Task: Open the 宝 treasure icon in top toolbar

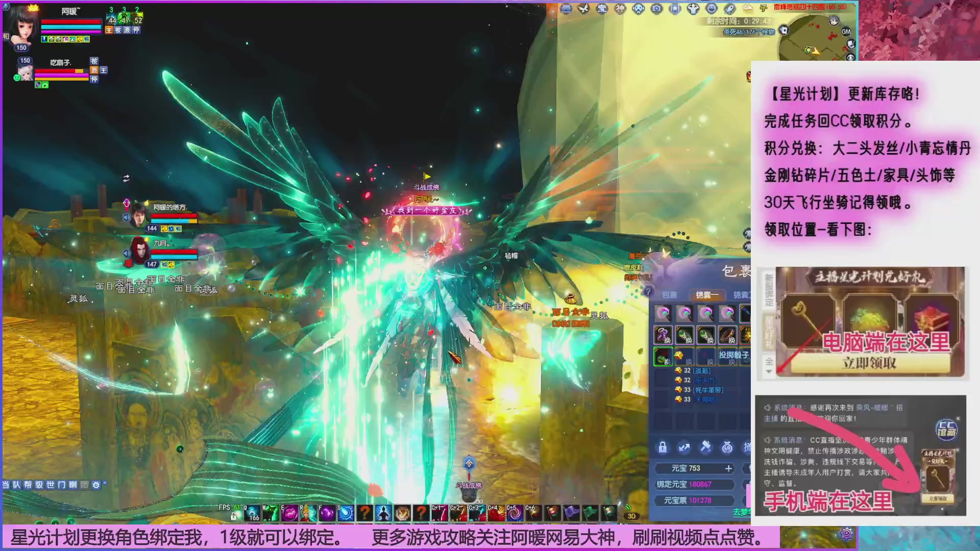Action: [x=602, y=9]
